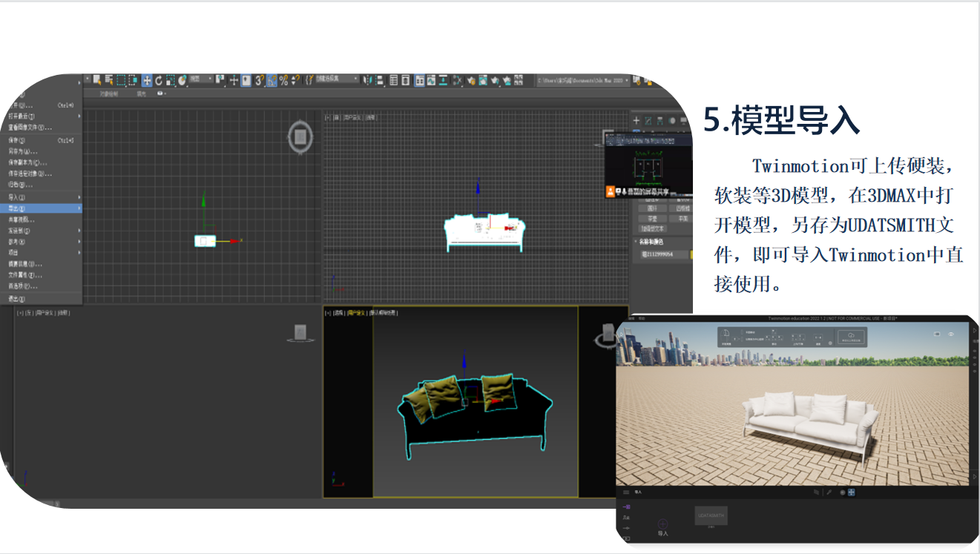Collapse the 名称和颜色 rollout
The height and width of the screenshot is (554, 980).
coord(635,242)
